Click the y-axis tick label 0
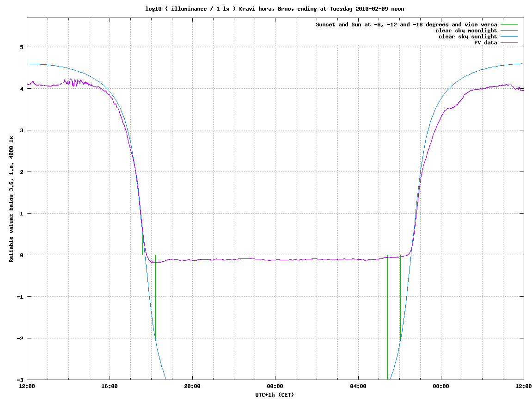 [22, 255]
